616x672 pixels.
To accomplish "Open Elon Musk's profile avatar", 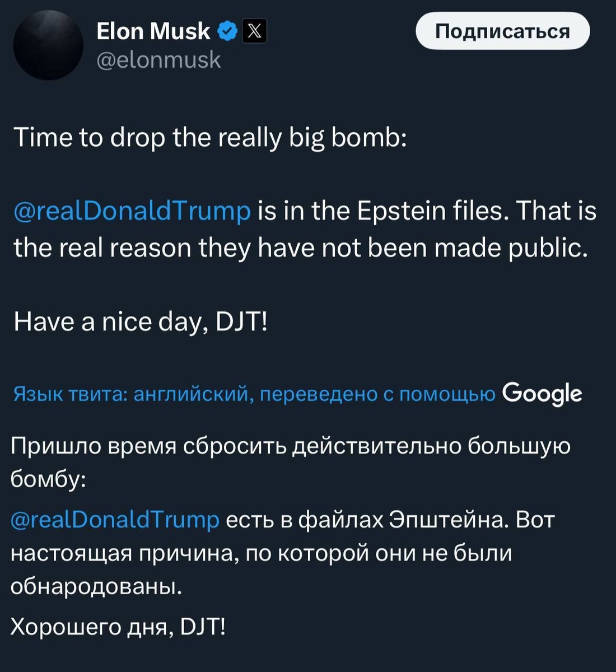I will [x=48, y=45].
